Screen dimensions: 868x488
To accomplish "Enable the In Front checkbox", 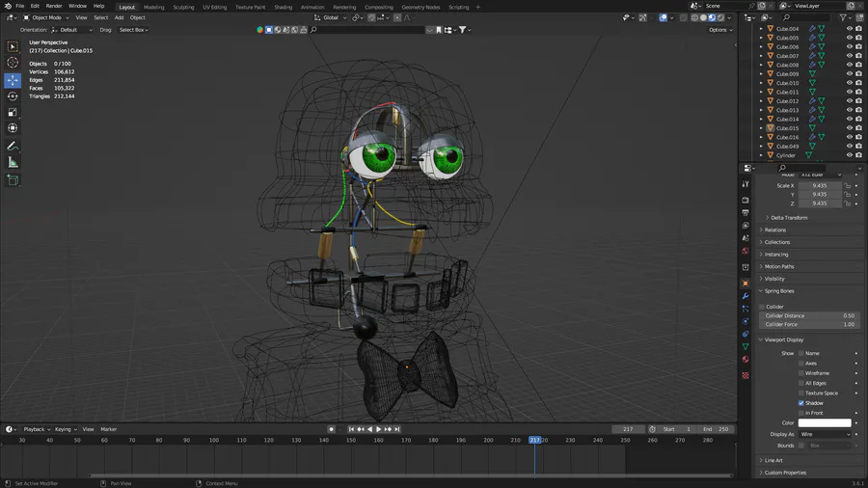I will [x=801, y=414].
